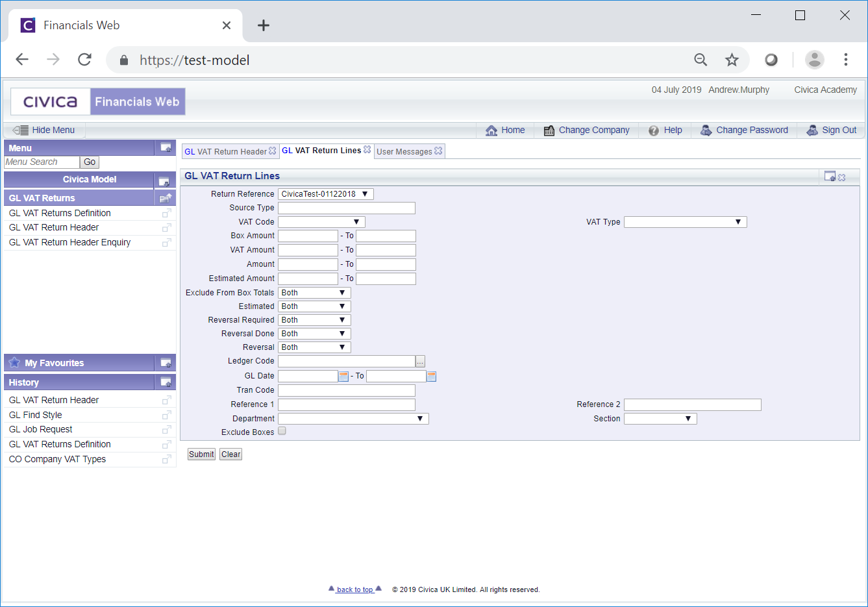Open the Return Reference dropdown
The image size is (868, 607).
pyautogui.click(x=326, y=194)
